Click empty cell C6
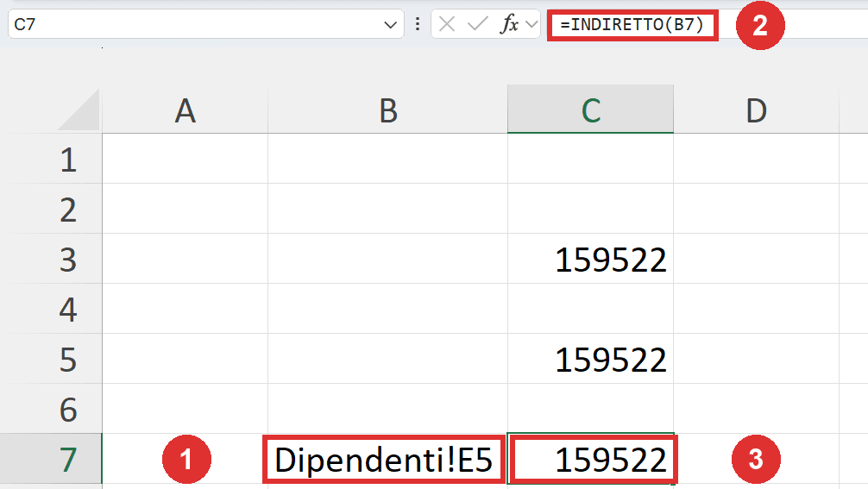 [x=591, y=409]
